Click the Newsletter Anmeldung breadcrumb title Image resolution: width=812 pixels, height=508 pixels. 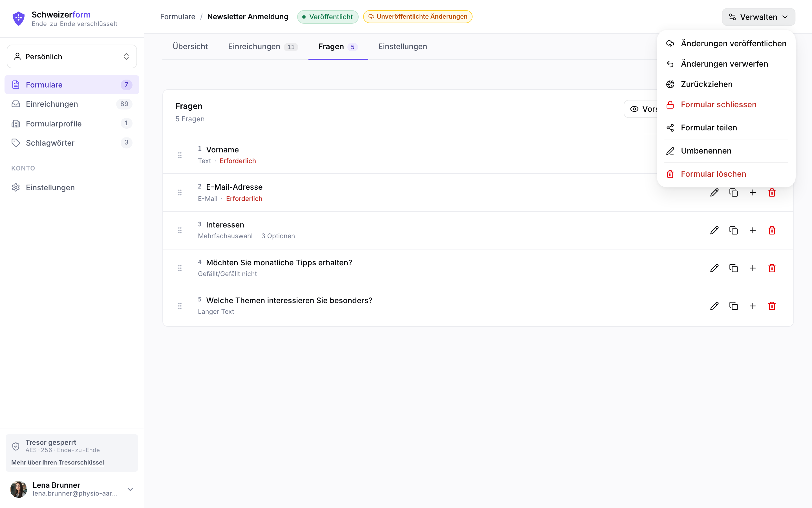coord(248,17)
